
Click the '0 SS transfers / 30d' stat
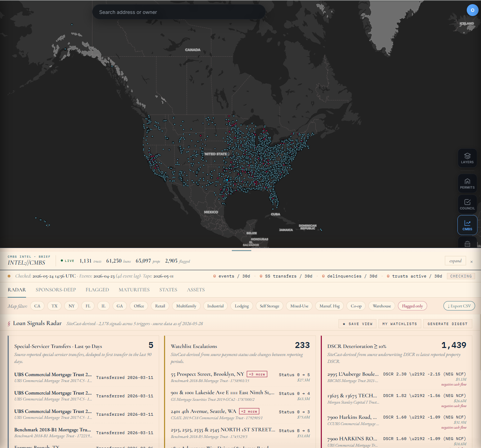point(286,276)
